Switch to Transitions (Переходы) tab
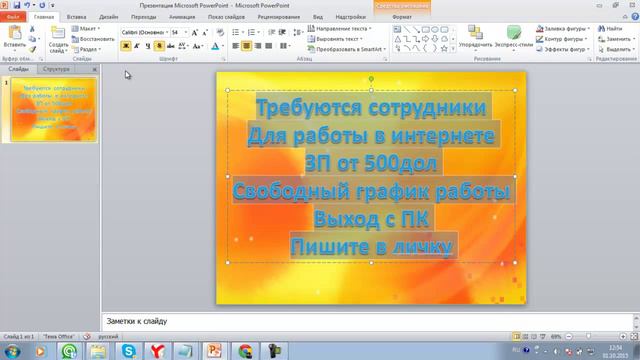 click(x=143, y=17)
